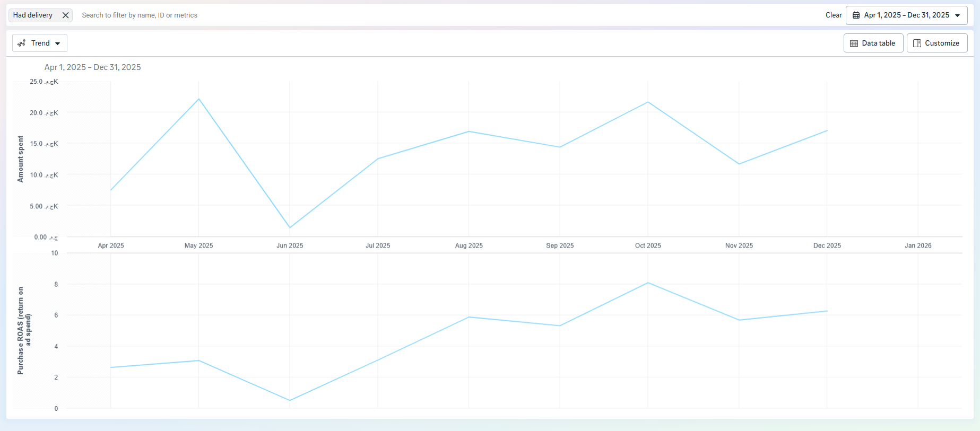Click the Jun 2025 dip on ROAS line
Viewport: 980px width, 431px height.
coord(290,400)
